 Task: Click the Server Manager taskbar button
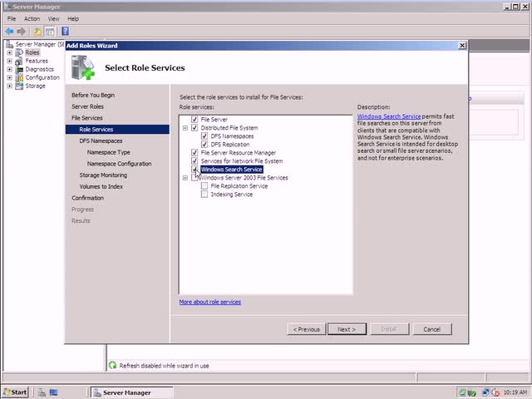(132, 392)
